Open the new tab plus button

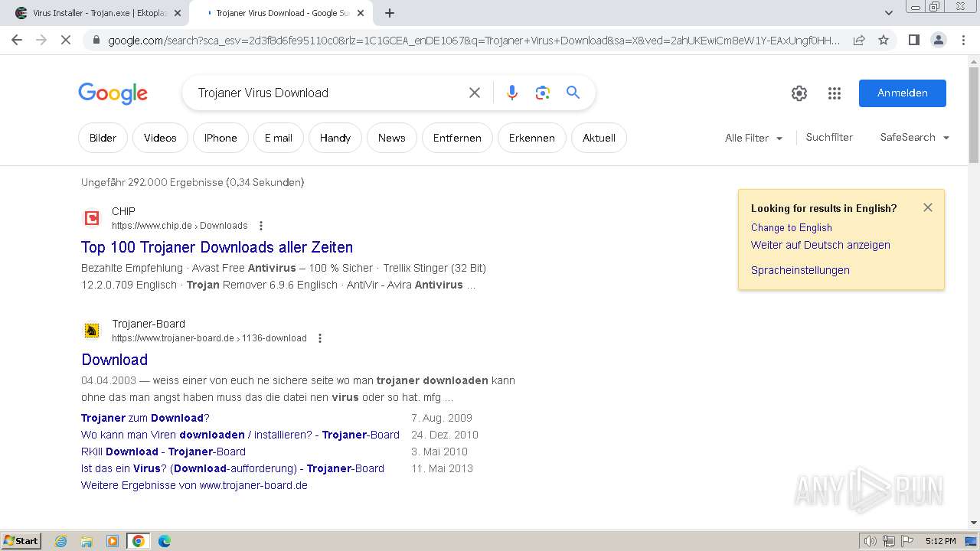pos(390,13)
